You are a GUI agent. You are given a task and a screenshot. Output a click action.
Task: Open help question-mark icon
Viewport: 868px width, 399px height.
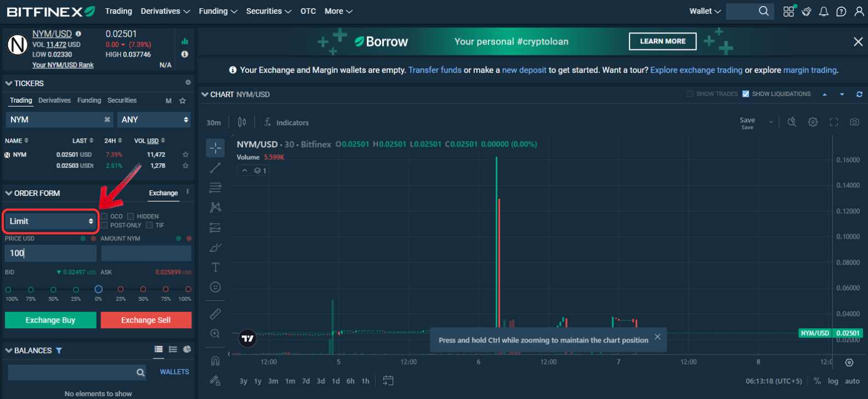pyautogui.click(x=841, y=12)
